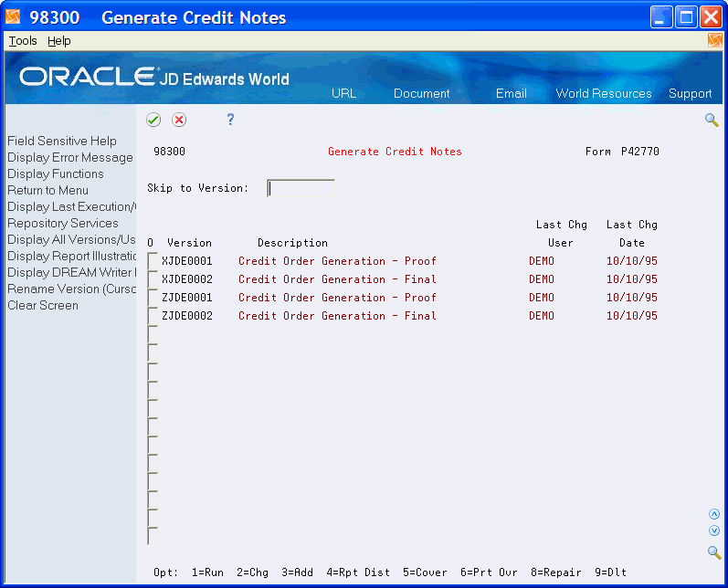728x588 pixels.
Task: Open the blue question mark help icon
Action: click(230, 120)
